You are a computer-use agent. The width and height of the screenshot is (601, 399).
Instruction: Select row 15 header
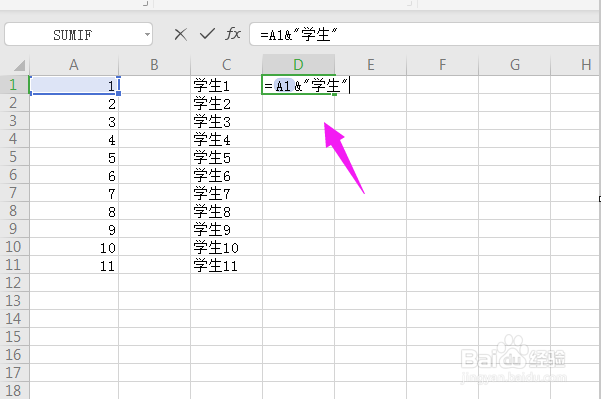pyautogui.click(x=14, y=337)
